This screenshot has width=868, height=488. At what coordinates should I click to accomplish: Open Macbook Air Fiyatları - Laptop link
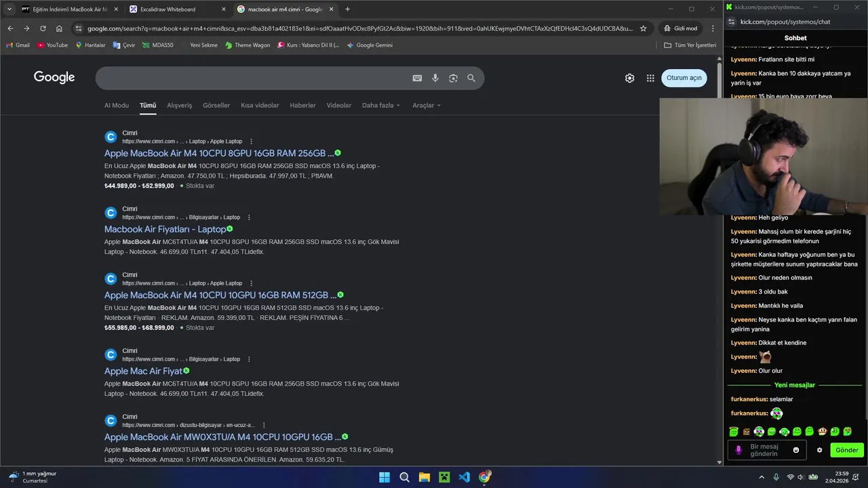165,229
